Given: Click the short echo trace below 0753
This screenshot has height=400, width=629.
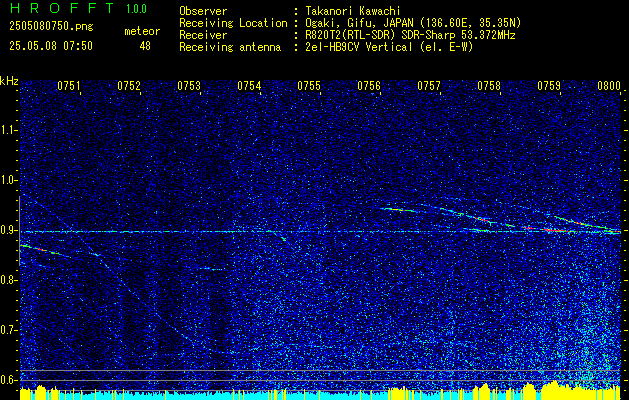Looking at the screenshot, I should (x=211, y=268).
